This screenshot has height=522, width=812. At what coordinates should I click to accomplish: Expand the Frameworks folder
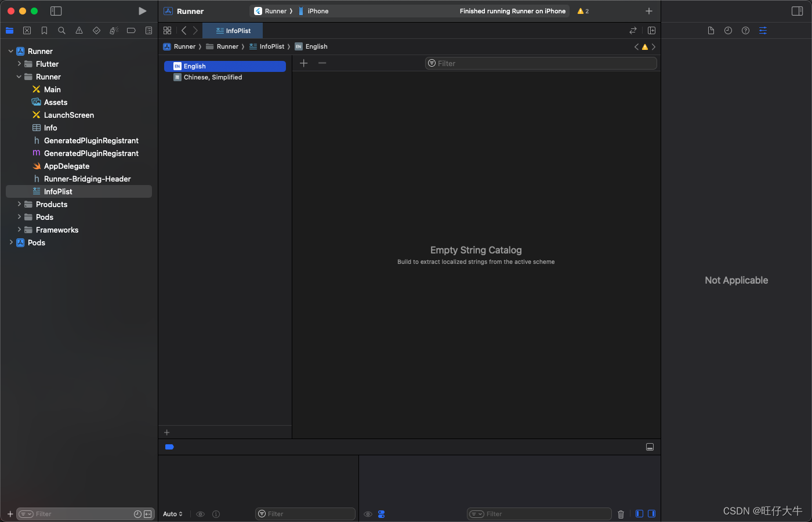tap(19, 230)
